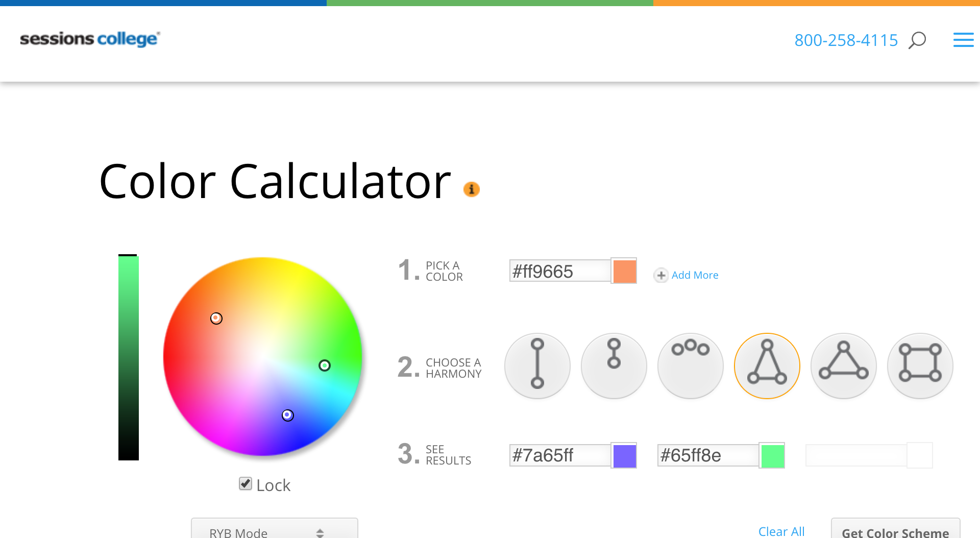Select the complementary harmony icon

[x=537, y=365]
